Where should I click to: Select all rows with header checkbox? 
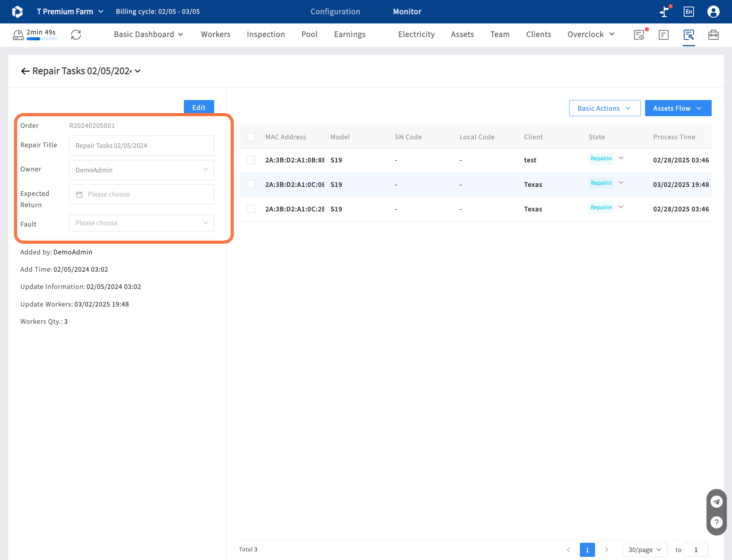pyautogui.click(x=251, y=137)
